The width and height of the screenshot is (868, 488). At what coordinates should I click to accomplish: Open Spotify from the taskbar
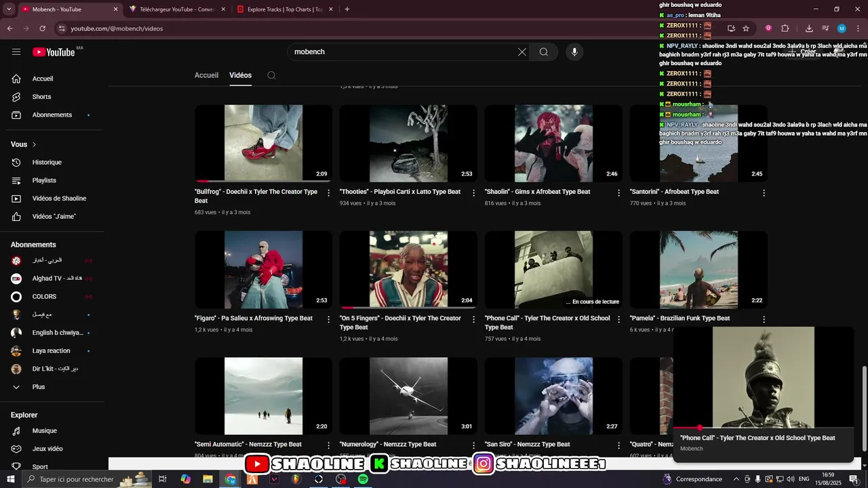coord(363,479)
